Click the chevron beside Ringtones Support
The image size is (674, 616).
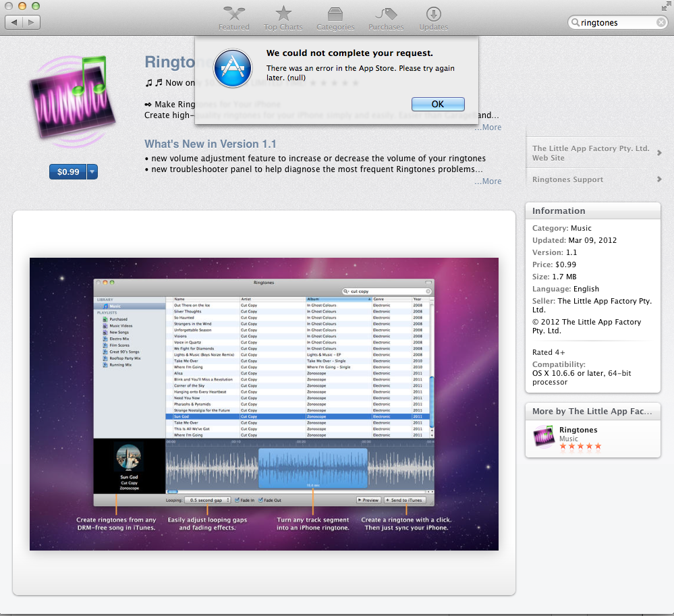659,179
